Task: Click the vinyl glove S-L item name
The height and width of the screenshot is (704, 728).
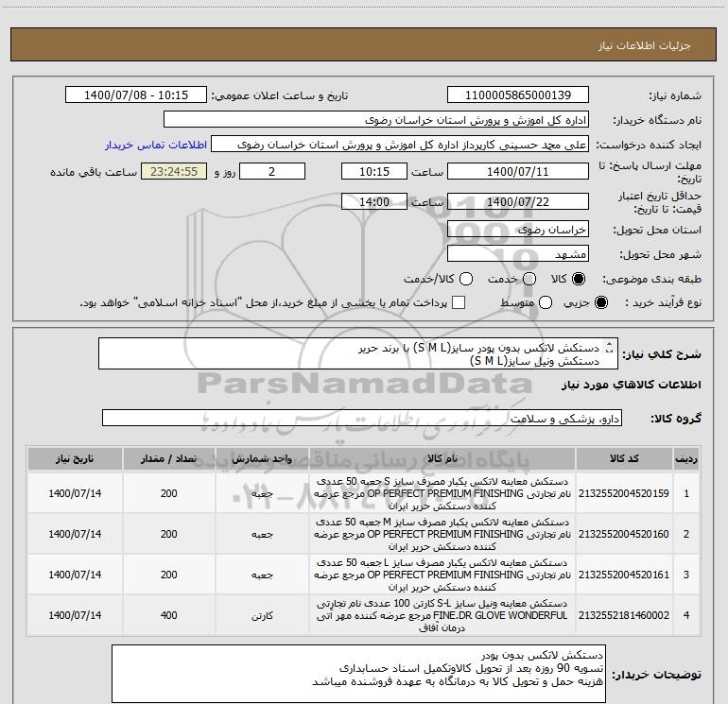Action: click(442, 615)
